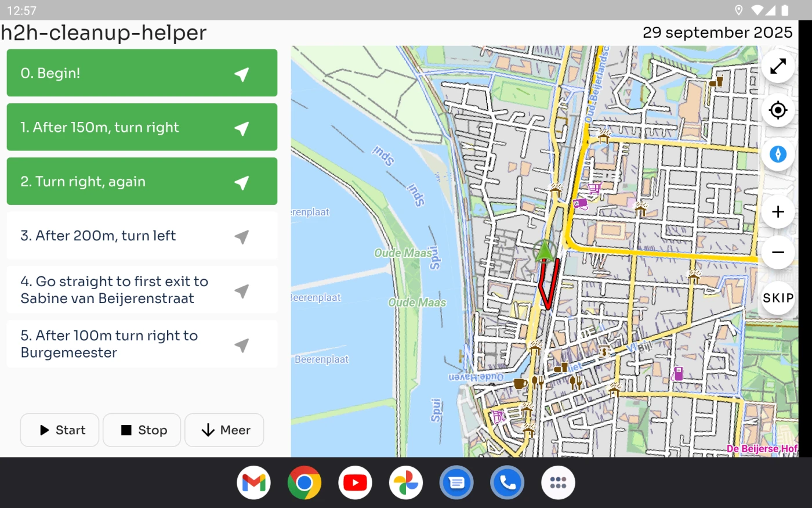812x508 pixels.
Task: Open Messages from the dock
Action: coord(456,482)
